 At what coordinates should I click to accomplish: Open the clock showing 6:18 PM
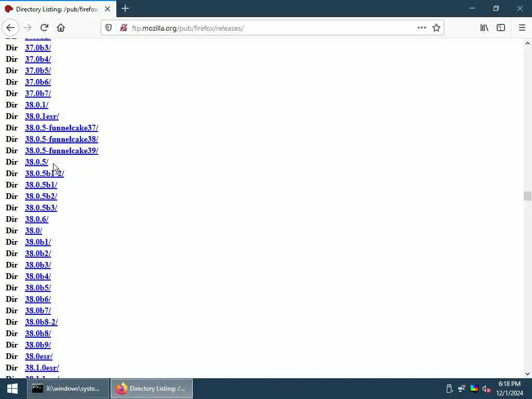tap(510, 389)
